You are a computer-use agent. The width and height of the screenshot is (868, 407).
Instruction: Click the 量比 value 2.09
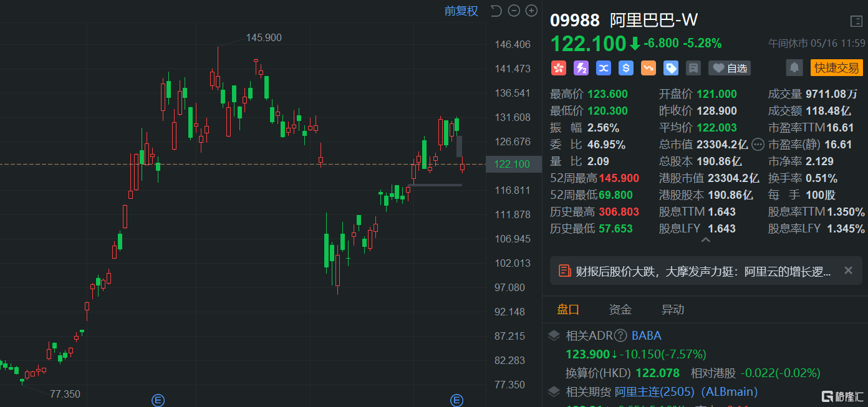[x=598, y=161]
